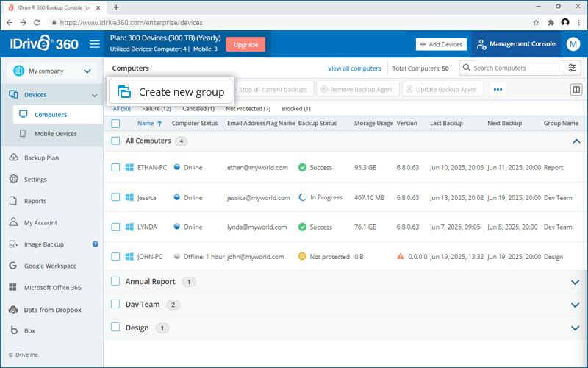Open the My company dropdown
Image resolution: width=588 pixels, height=368 pixels.
point(51,71)
